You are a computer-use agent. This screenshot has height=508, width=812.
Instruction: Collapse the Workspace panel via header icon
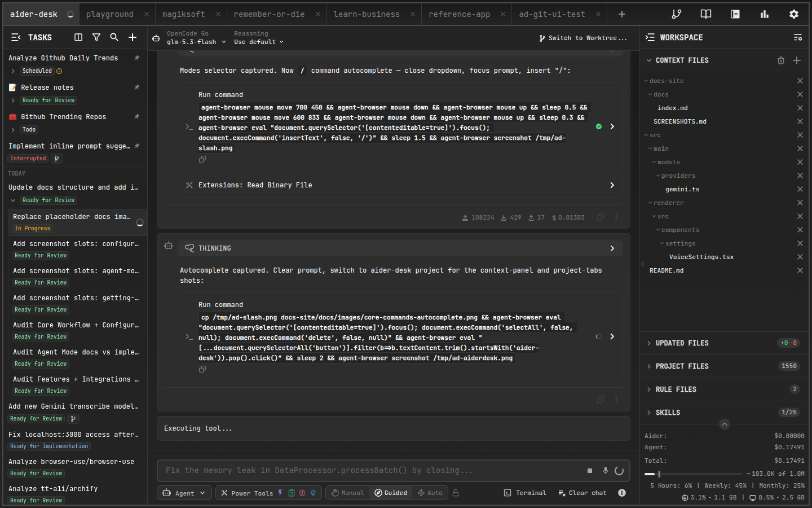(x=650, y=37)
